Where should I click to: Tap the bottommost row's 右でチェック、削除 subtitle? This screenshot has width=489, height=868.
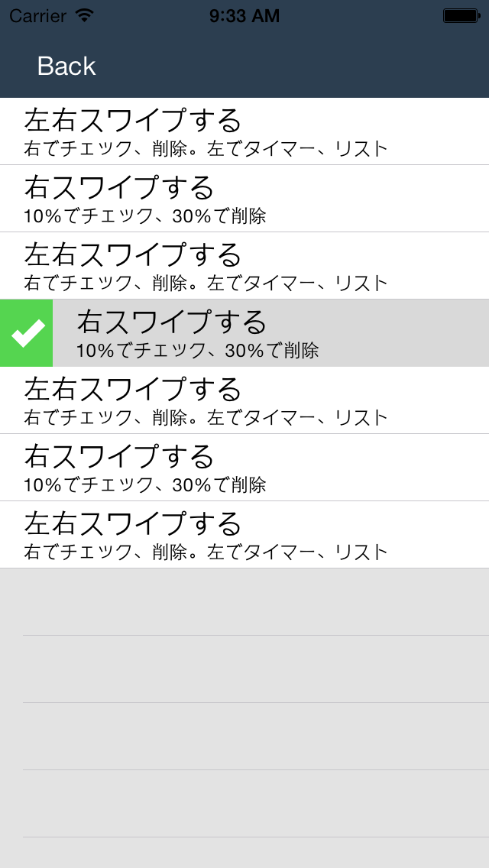[x=206, y=552]
